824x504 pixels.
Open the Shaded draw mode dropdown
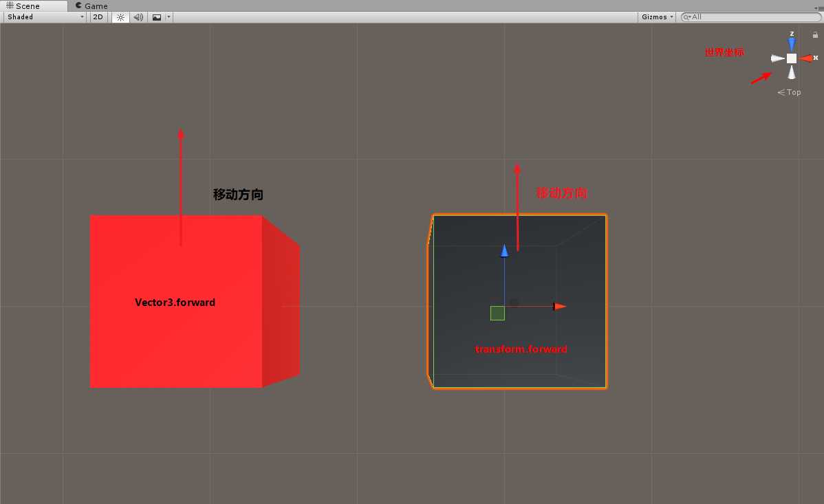45,17
